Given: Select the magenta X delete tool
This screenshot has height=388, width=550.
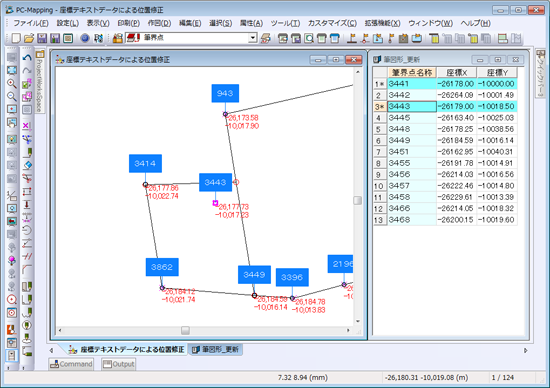Looking at the screenshot, I should coord(27,126).
